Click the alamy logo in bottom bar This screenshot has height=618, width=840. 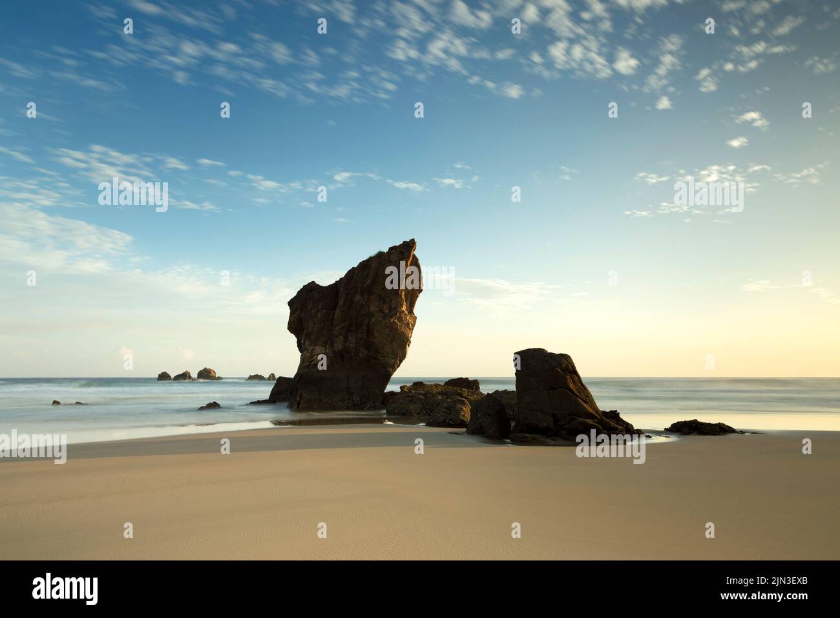pyautogui.click(x=65, y=588)
